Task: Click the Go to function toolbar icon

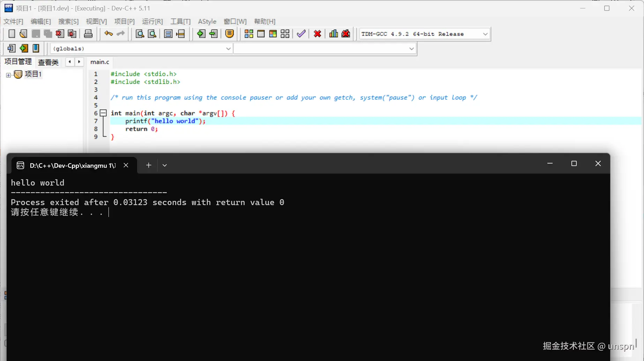Action: click(x=168, y=34)
